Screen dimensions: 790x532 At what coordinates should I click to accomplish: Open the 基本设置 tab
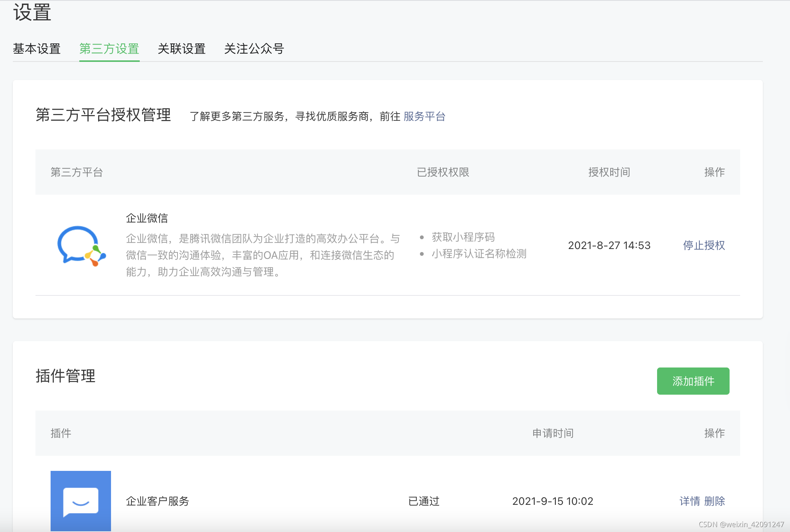37,49
